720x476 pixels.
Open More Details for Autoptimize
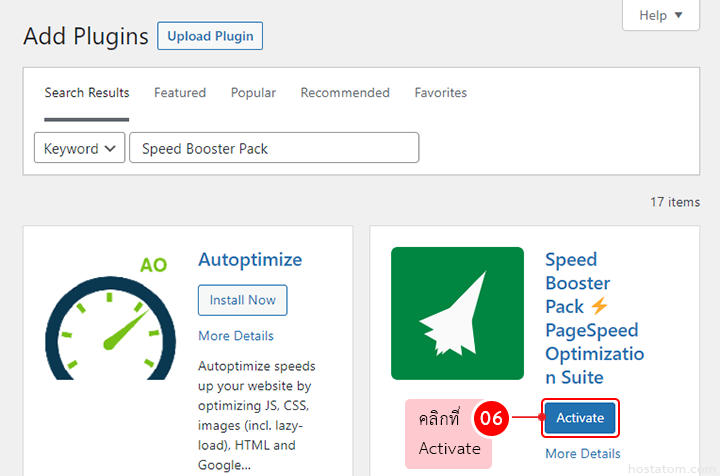coord(236,336)
